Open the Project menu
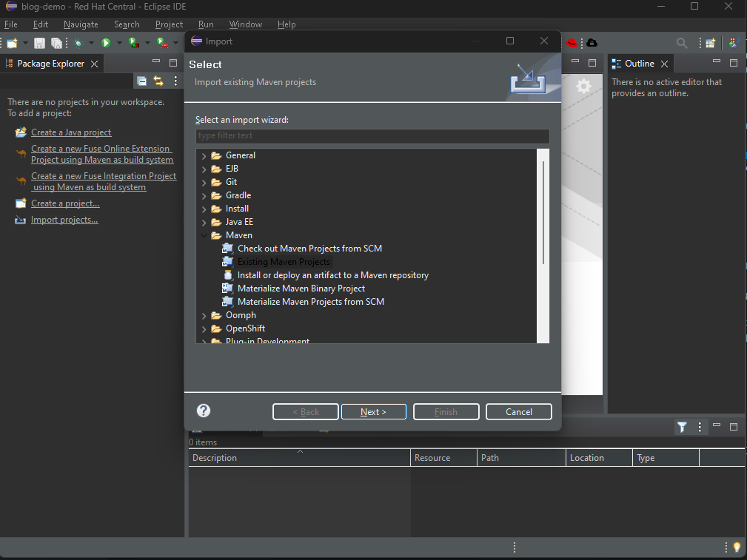Viewport: 747px width, 560px height. pos(169,24)
